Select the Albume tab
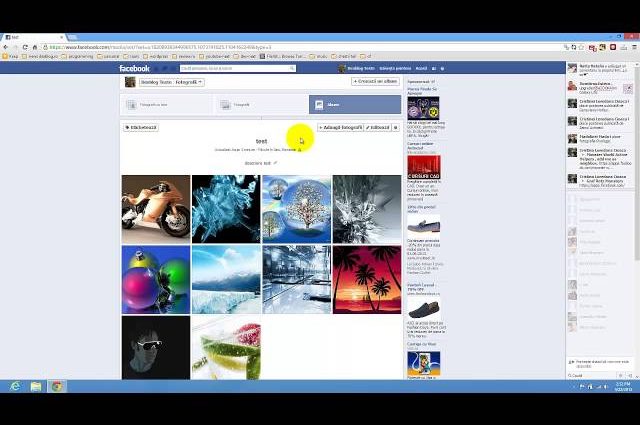This screenshot has width=640, height=425. (355, 105)
